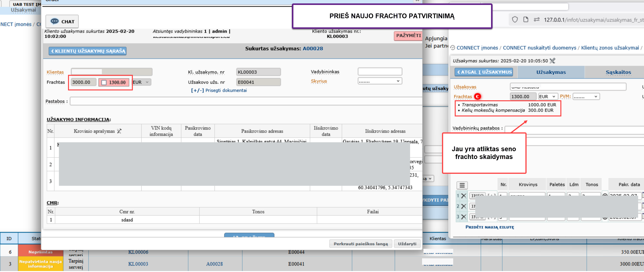Expand the PVM dropdown

(586, 96)
